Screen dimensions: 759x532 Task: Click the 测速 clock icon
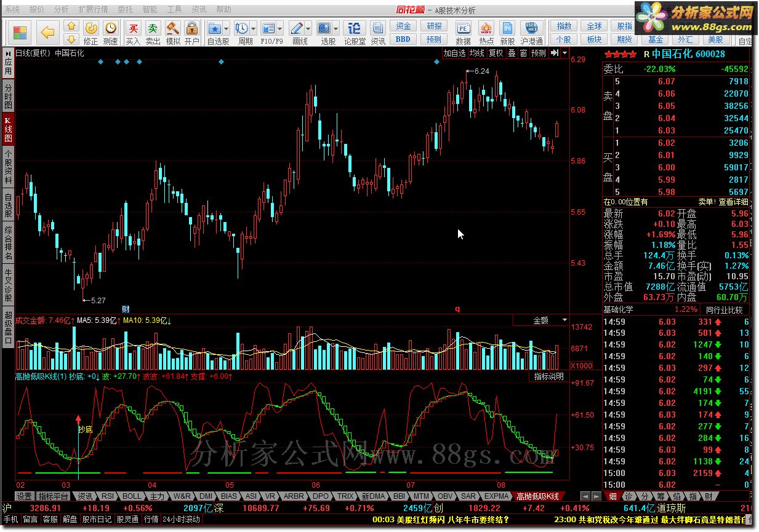pos(110,28)
